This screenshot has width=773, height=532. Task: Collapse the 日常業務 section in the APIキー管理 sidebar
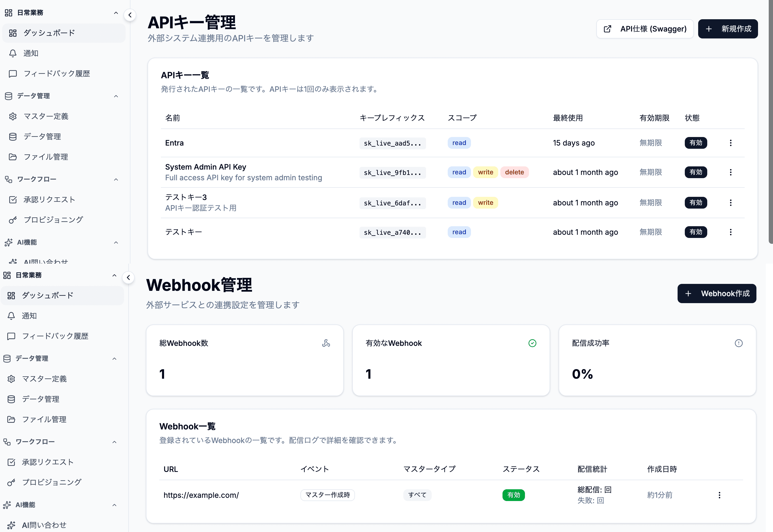click(x=116, y=13)
